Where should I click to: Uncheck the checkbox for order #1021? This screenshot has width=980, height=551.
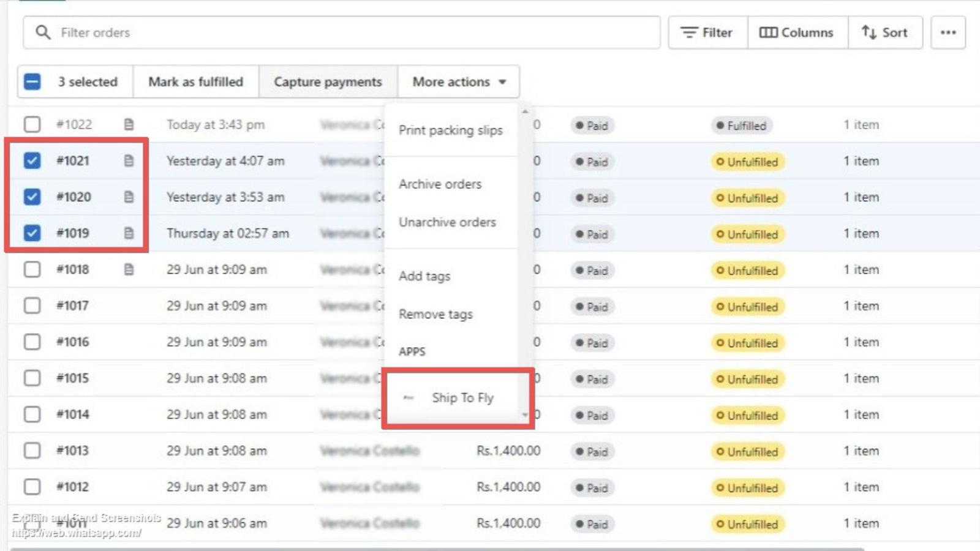click(32, 160)
